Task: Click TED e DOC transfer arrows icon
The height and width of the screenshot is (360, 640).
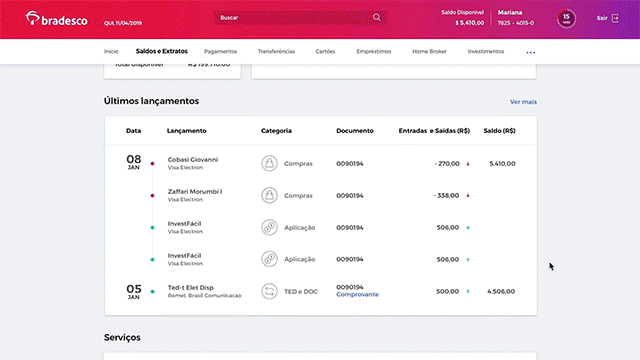Action: (x=269, y=291)
